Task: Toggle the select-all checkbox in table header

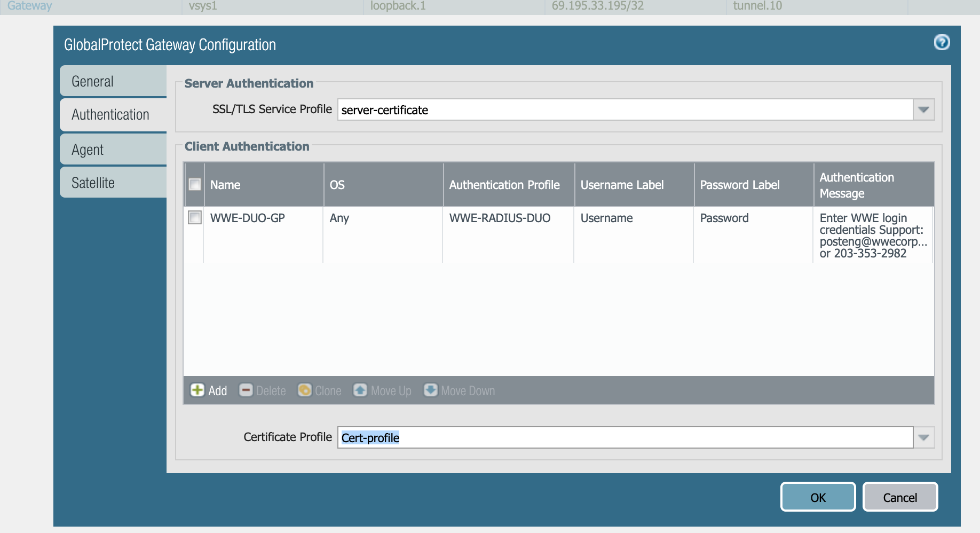Action: [195, 185]
